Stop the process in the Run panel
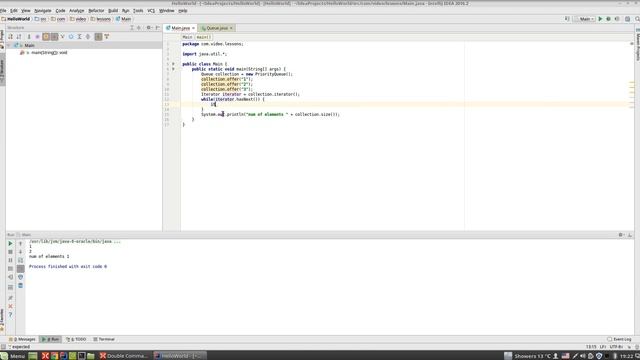The image size is (640, 360). 10,252
